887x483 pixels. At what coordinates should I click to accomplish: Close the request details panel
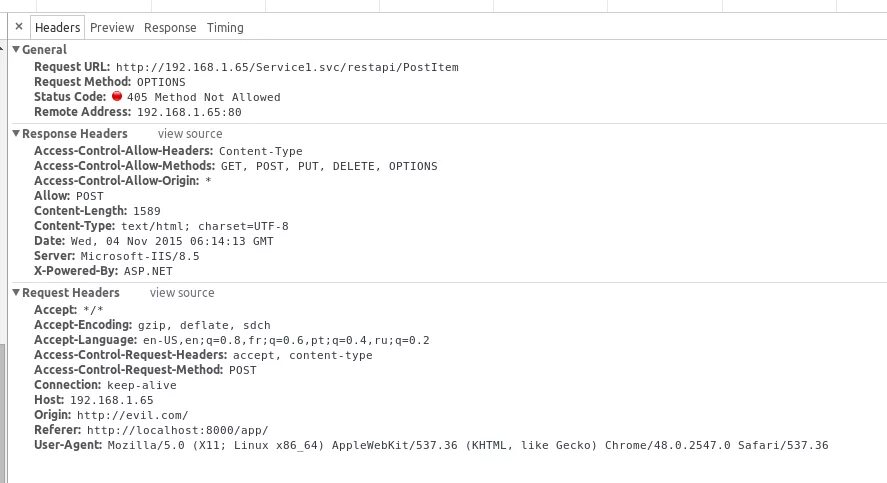[x=19, y=27]
